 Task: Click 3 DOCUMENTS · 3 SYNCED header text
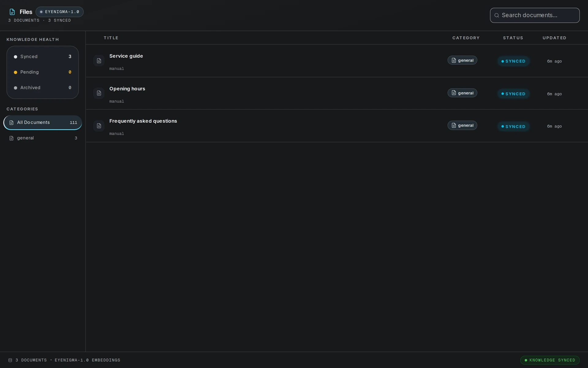[x=40, y=21]
